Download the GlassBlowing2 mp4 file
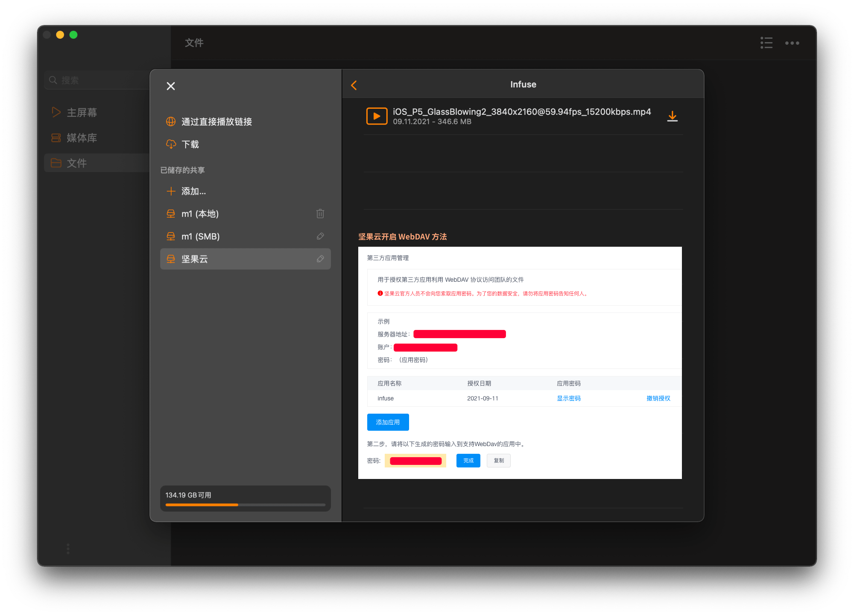Viewport: 854px width, 616px height. 672,116
